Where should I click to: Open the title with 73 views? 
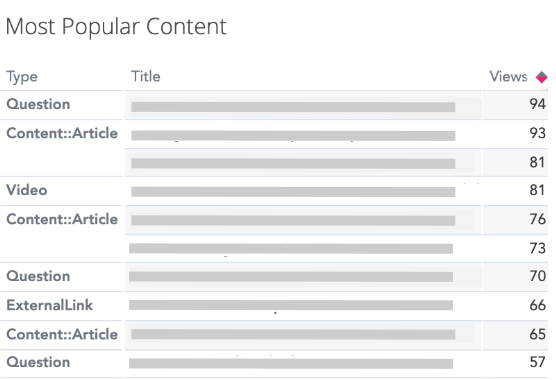[291, 248]
